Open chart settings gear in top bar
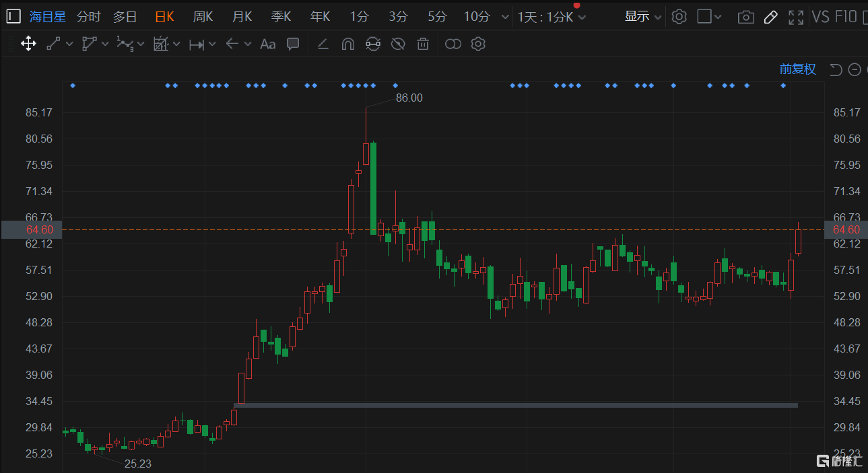This screenshot has width=868, height=473. [x=679, y=17]
